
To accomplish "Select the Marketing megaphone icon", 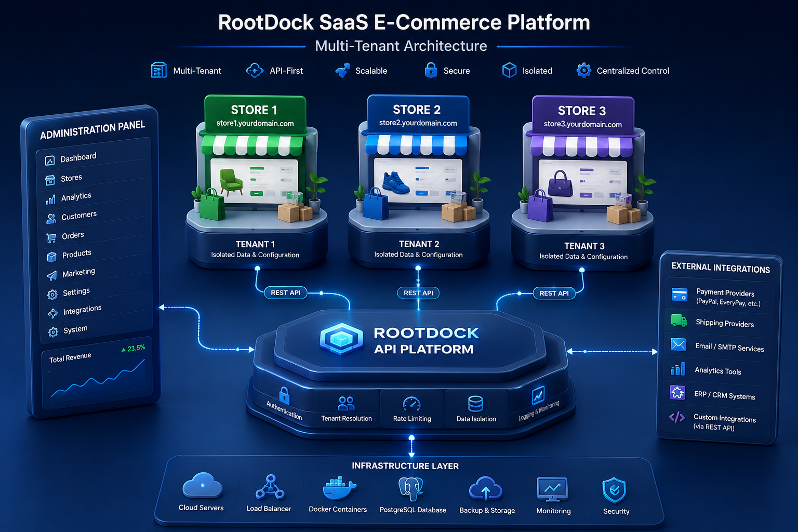I will [x=52, y=275].
